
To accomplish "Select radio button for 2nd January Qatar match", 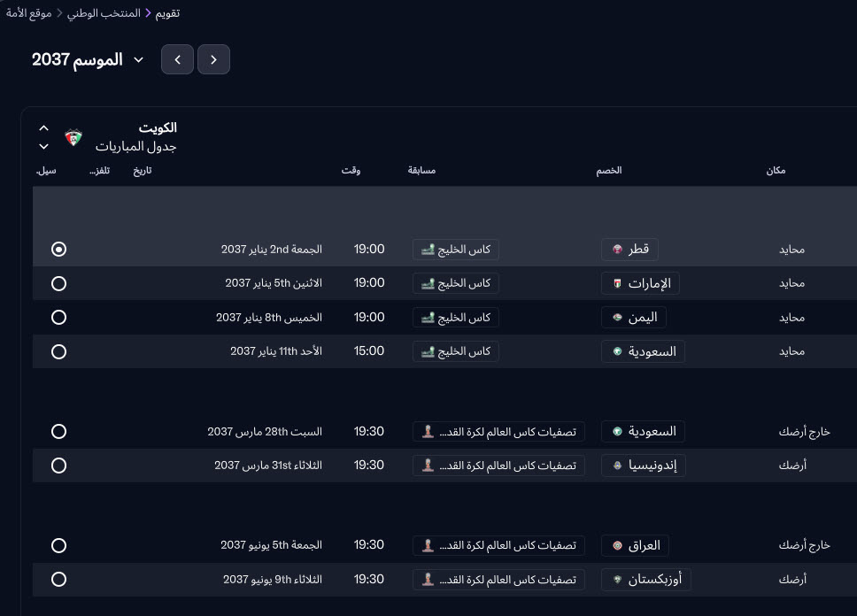I will tap(58, 250).
